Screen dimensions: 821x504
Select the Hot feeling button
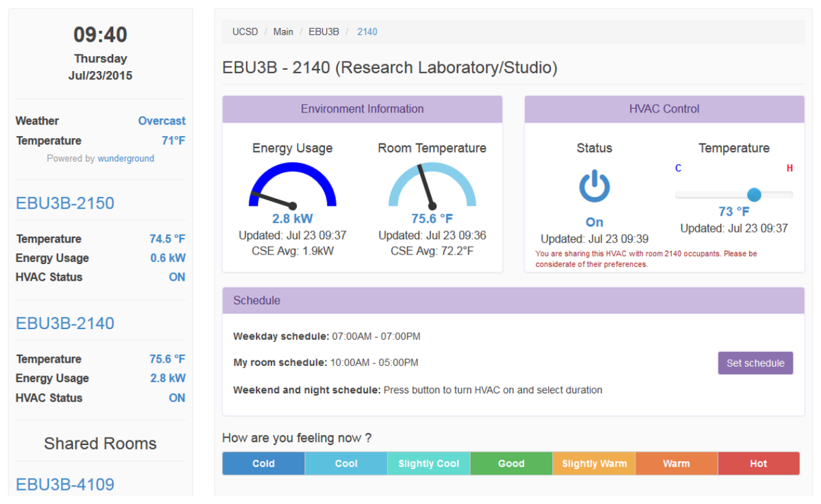759,464
